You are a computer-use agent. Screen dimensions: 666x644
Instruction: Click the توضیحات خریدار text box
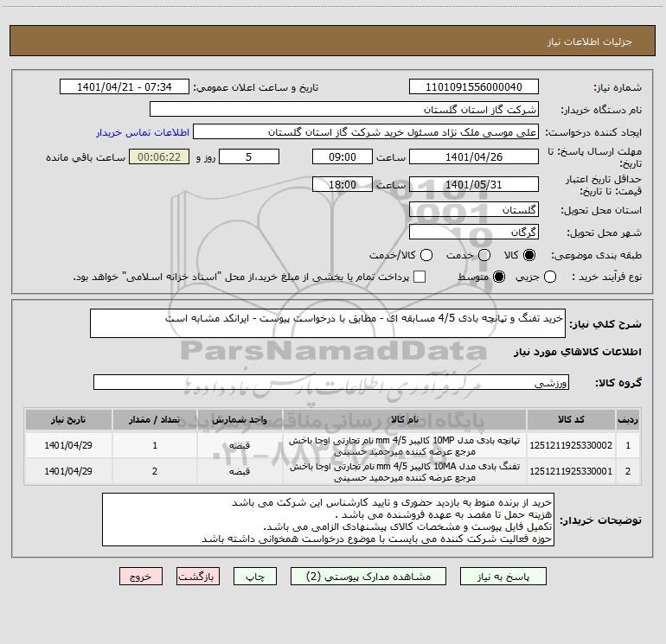point(329,520)
